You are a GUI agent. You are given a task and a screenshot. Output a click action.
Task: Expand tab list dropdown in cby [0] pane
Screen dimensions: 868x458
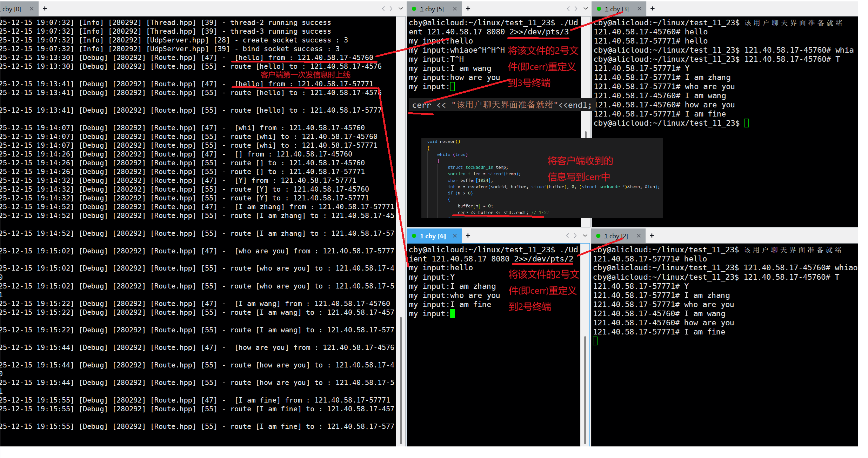pyautogui.click(x=401, y=8)
